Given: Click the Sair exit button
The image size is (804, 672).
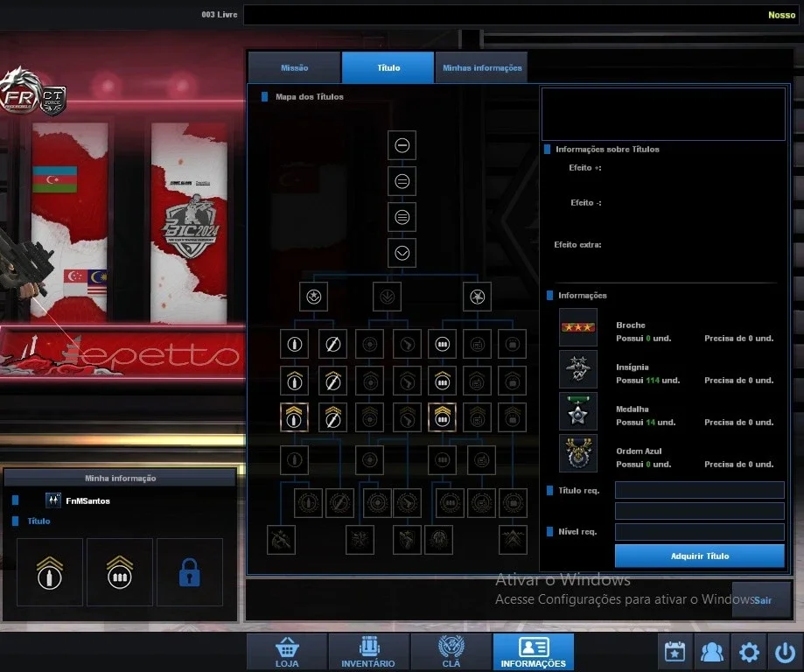Looking at the screenshot, I should pyautogui.click(x=761, y=599).
